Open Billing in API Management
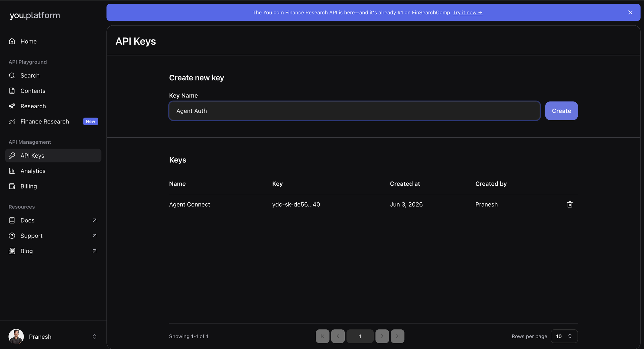Image resolution: width=644 pixels, height=349 pixels. pos(53,186)
